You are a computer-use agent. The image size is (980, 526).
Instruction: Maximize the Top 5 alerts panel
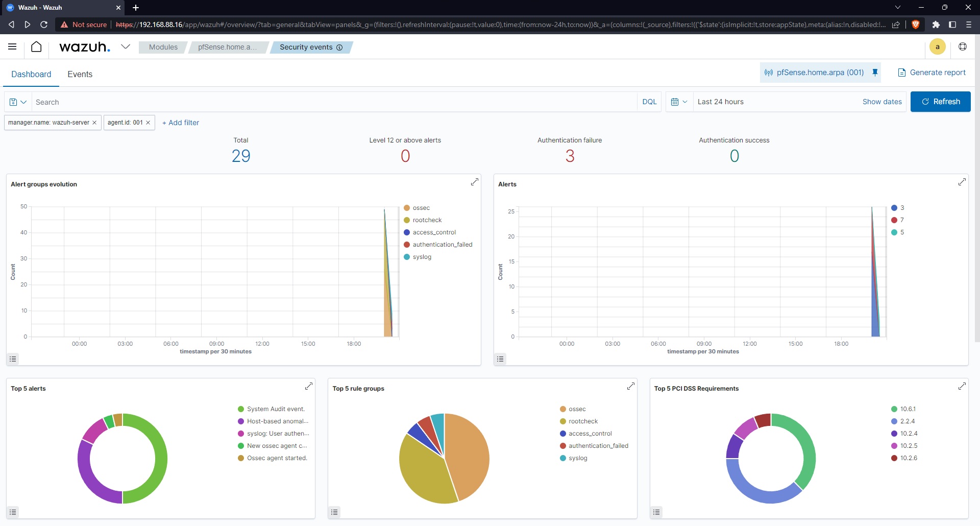(308, 386)
